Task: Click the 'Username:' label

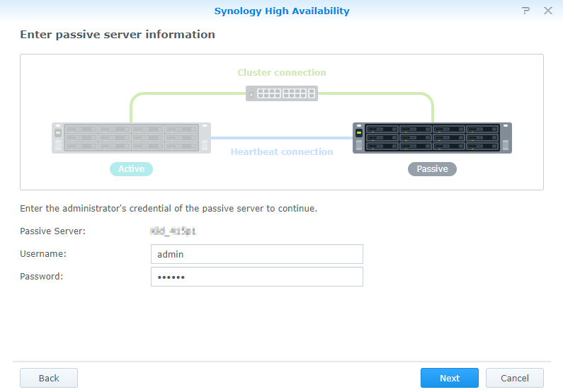Action: (43, 254)
